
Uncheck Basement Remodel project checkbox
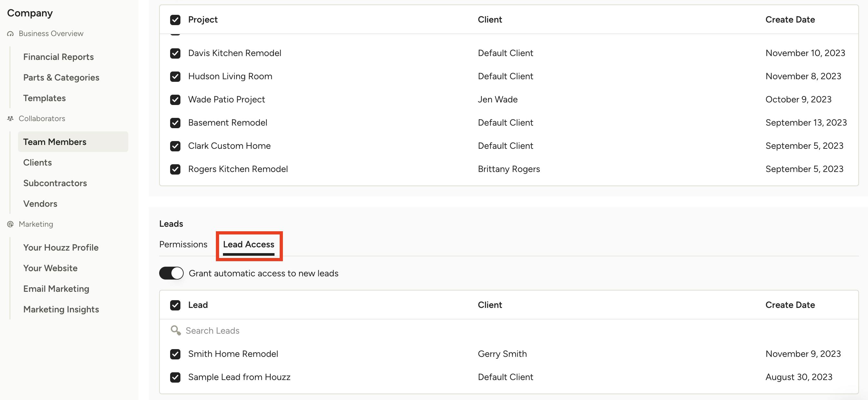click(175, 123)
